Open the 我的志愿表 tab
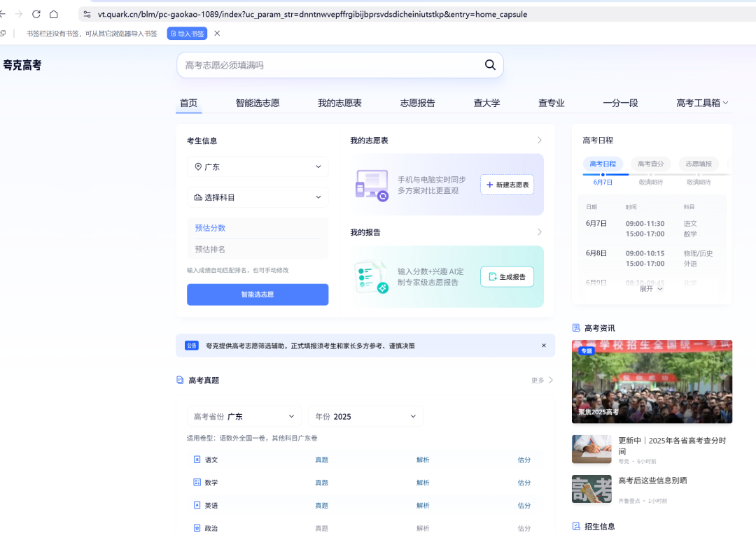The width and height of the screenshot is (756, 533). [x=339, y=103]
